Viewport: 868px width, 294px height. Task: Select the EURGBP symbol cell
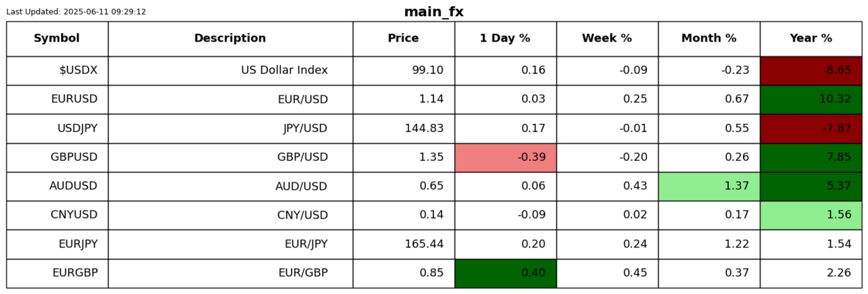75,273
